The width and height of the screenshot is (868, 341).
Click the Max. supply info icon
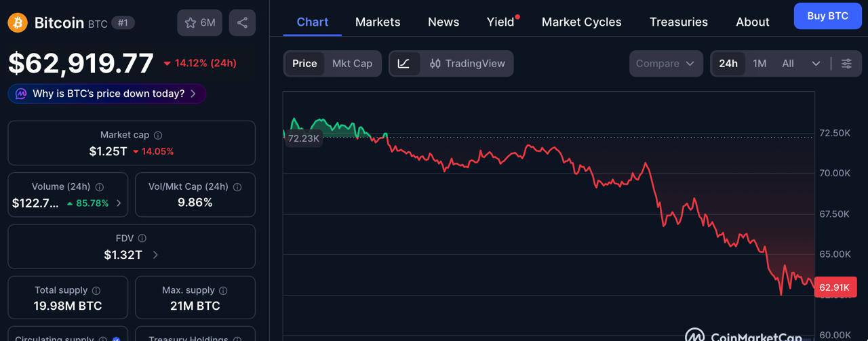coord(223,290)
